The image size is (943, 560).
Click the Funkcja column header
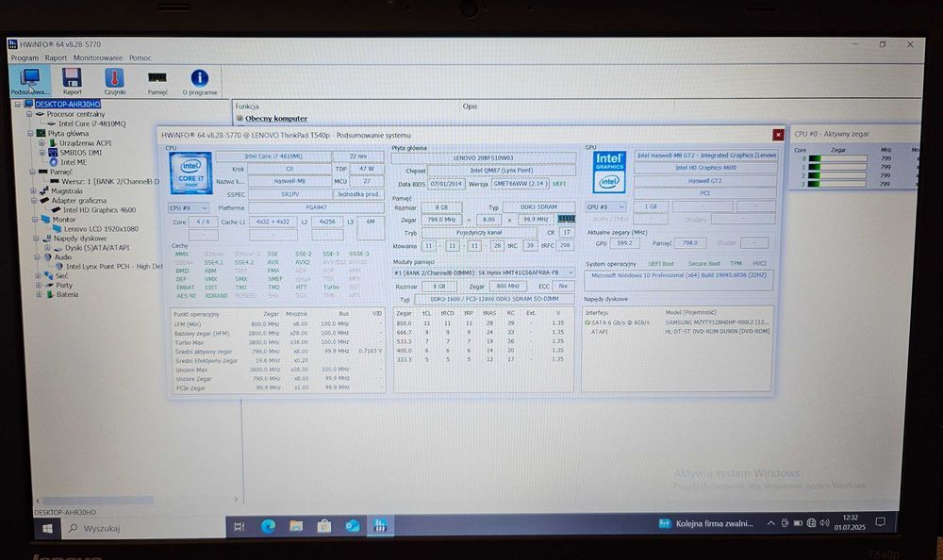pyautogui.click(x=246, y=106)
